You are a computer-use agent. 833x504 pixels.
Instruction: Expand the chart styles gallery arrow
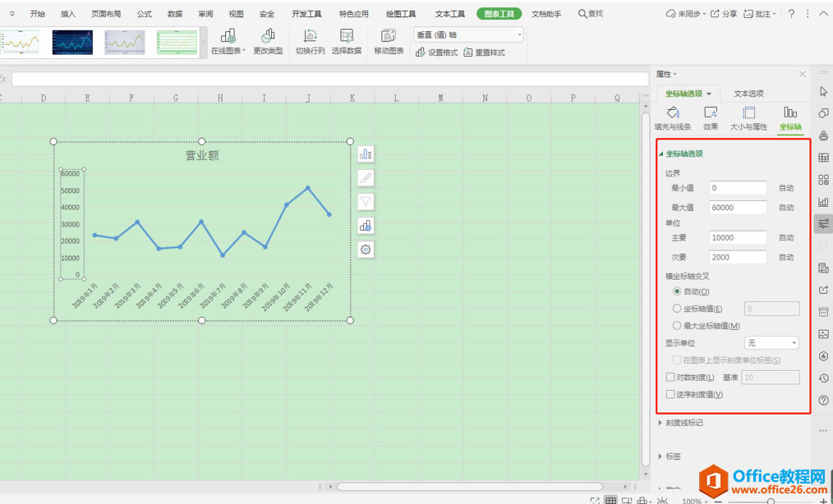point(204,42)
